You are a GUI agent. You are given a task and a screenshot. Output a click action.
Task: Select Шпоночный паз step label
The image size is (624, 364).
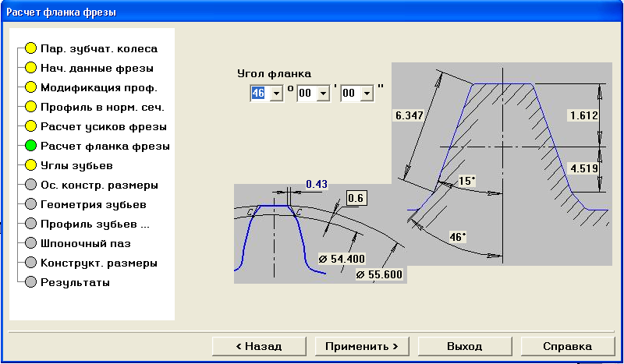click(x=86, y=244)
